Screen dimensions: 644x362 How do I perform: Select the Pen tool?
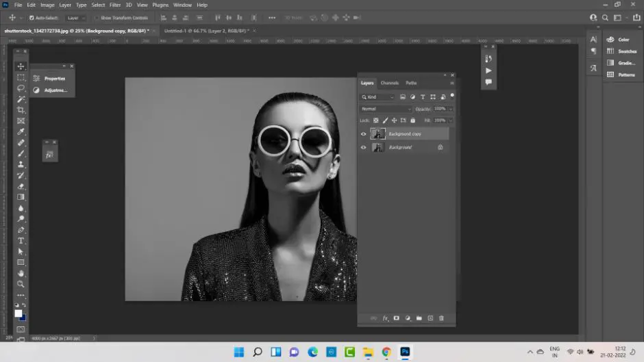[21, 230]
